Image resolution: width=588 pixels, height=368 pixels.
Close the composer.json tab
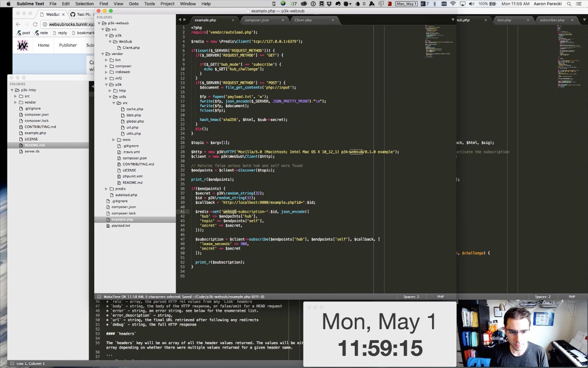[x=283, y=20]
